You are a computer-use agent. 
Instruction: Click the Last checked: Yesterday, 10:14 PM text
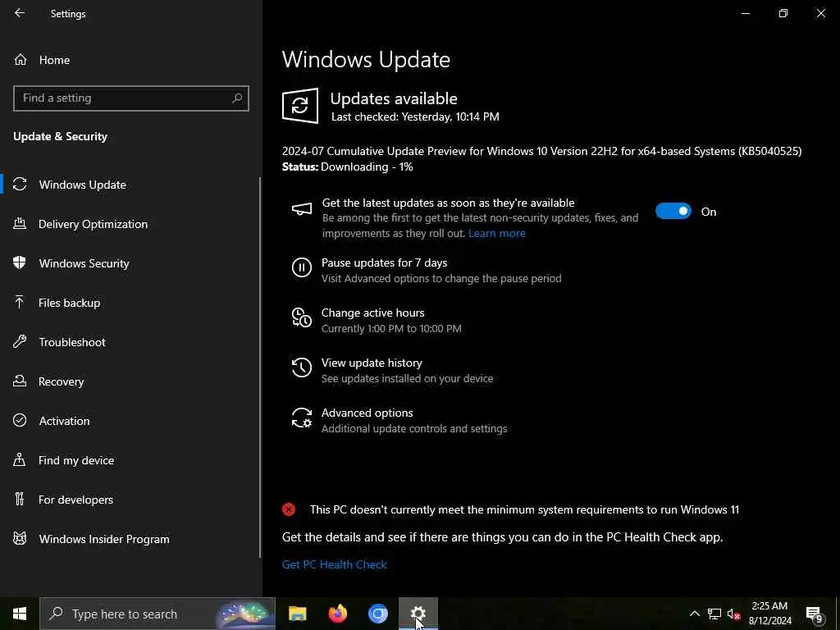point(415,116)
